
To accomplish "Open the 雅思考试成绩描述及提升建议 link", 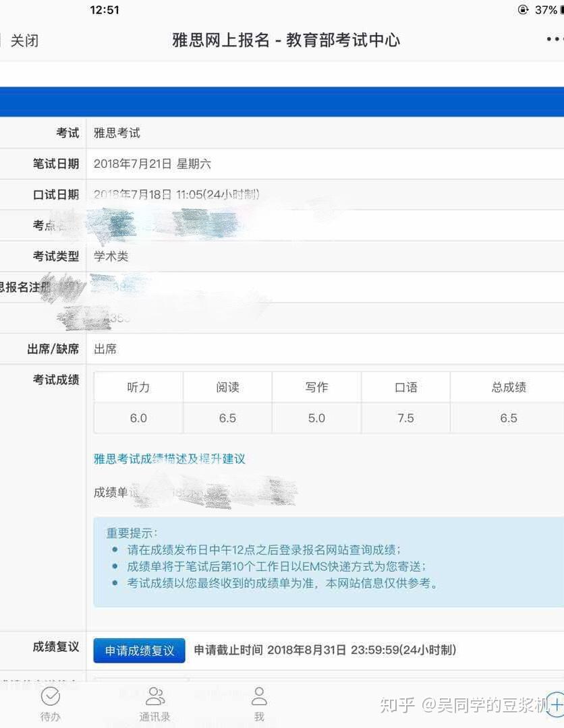I will pyautogui.click(x=169, y=458).
